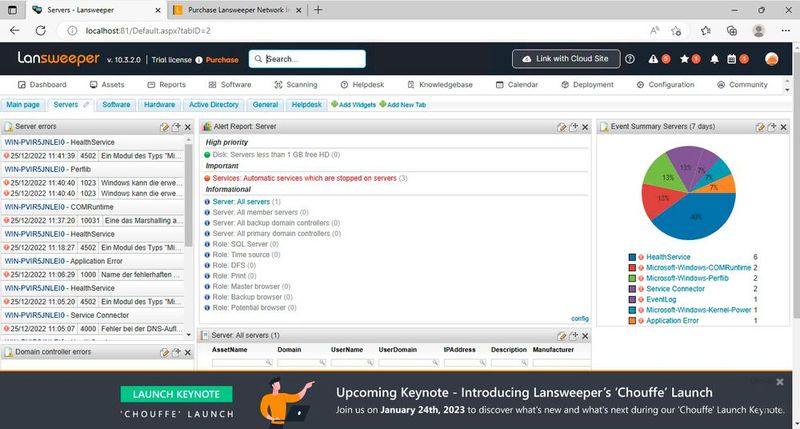Open the Dashboard menu
Image resolution: width=800 pixels, height=429 pixels.
tap(42, 85)
